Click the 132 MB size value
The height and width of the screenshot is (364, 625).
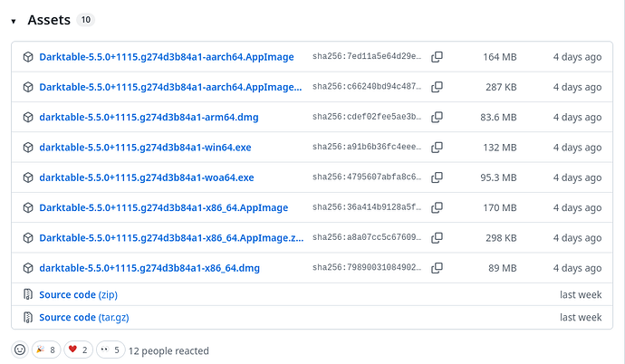500,148
